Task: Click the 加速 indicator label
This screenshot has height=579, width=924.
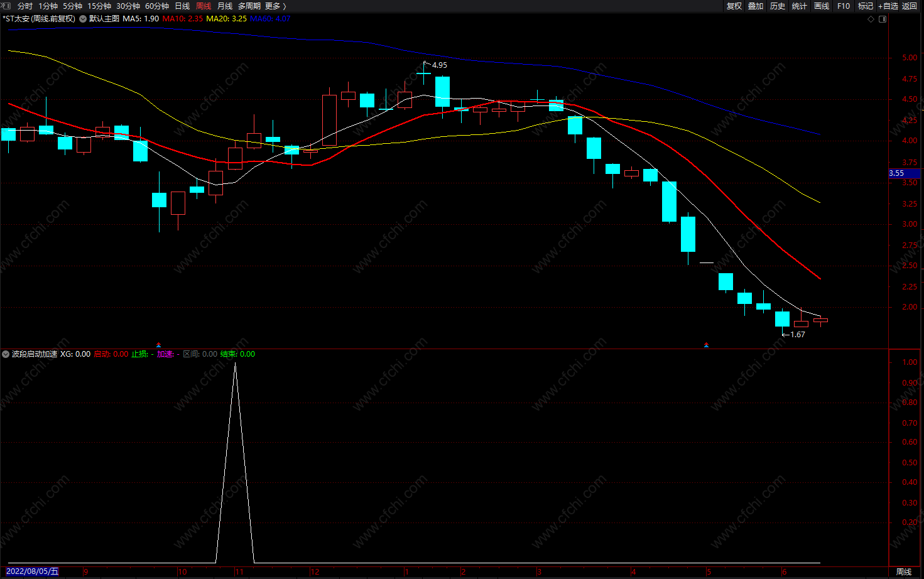Action: point(168,354)
